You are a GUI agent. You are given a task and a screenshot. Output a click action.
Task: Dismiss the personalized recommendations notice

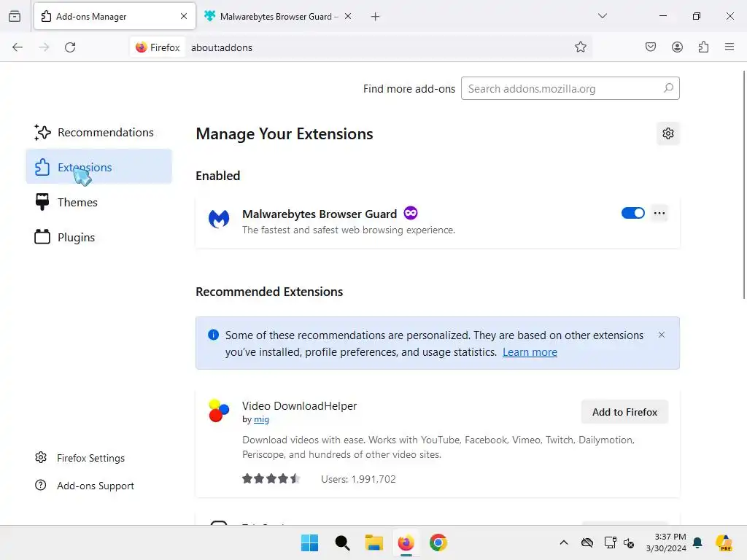tap(661, 335)
